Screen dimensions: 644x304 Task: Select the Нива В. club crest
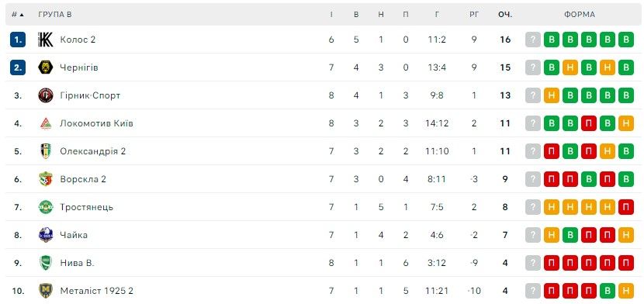[46, 263]
